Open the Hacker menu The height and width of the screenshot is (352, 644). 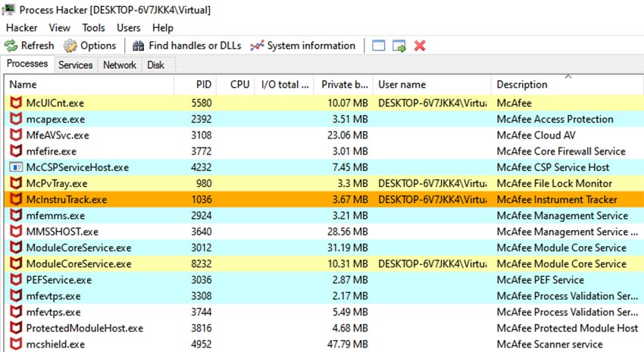22,28
